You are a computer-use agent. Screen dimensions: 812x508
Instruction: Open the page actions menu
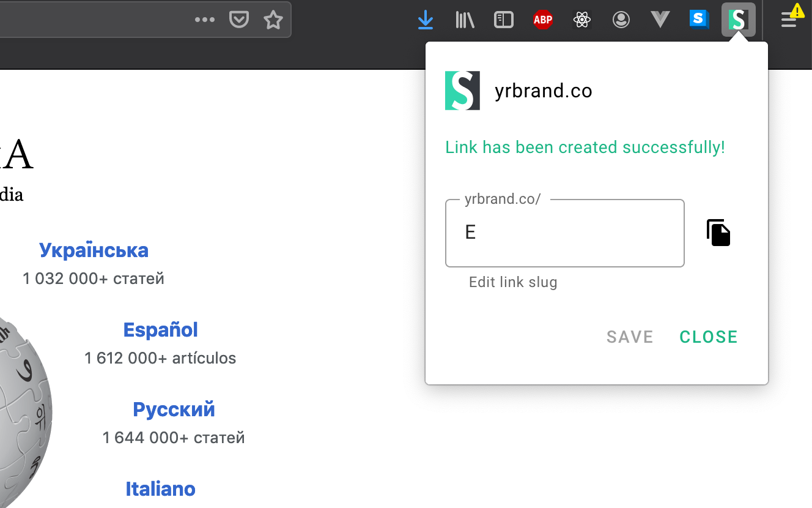[x=205, y=19]
